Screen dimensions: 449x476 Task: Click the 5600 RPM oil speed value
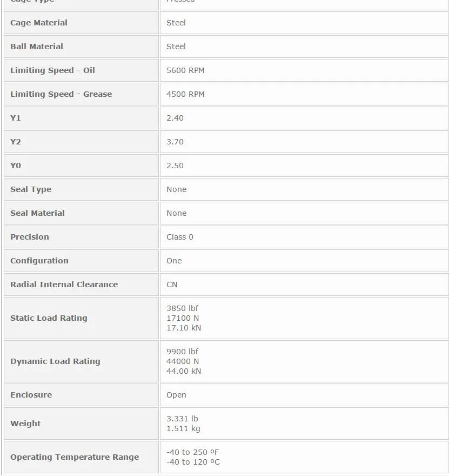[x=185, y=70]
